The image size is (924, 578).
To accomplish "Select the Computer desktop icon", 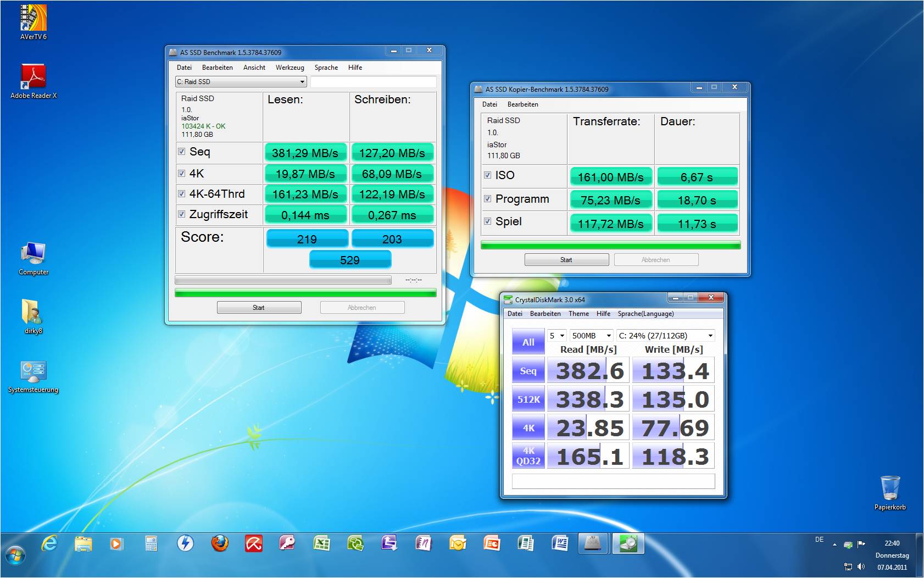I will click(34, 258).
